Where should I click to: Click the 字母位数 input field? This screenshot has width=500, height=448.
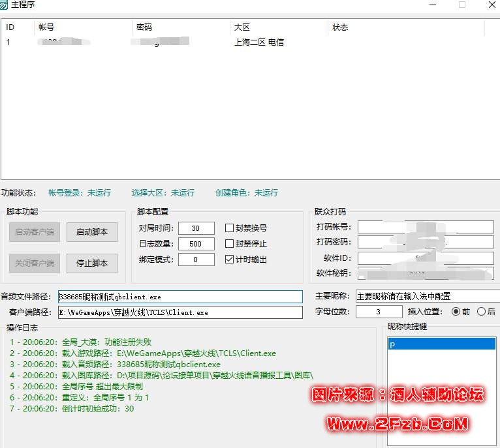coord(379,312)
